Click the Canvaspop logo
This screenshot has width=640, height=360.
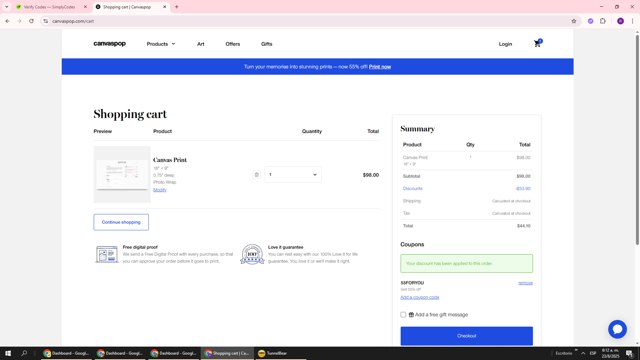[109, 44]
